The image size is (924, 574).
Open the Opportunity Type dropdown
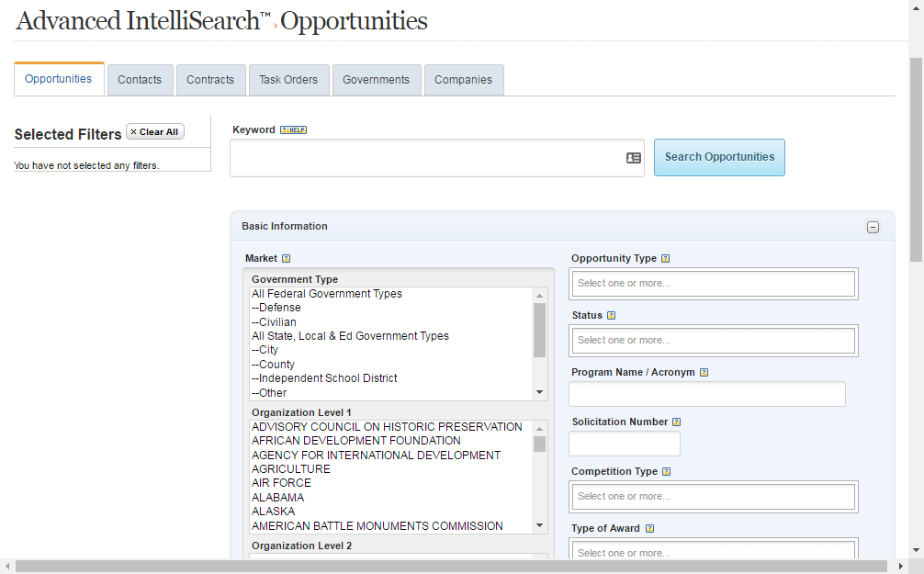[714, 283]
